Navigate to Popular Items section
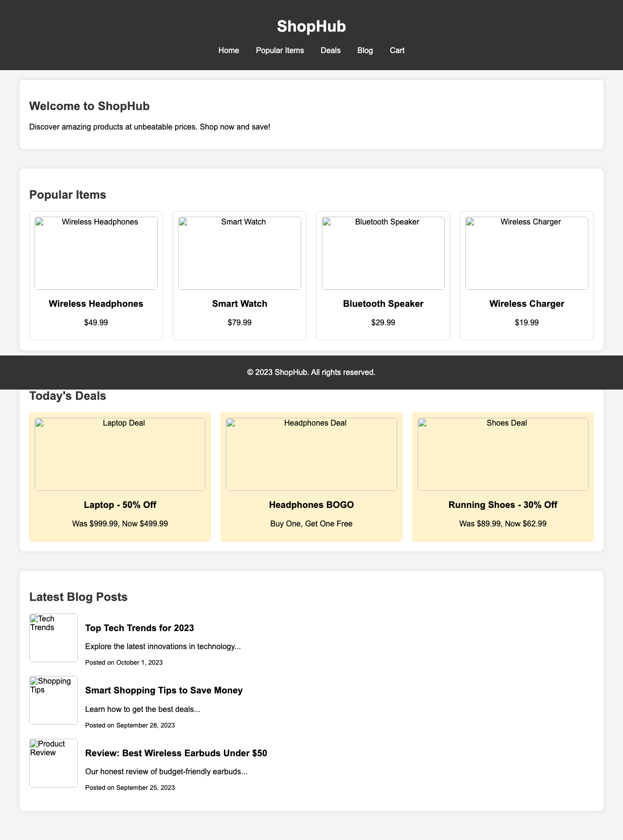 [280, 50]
